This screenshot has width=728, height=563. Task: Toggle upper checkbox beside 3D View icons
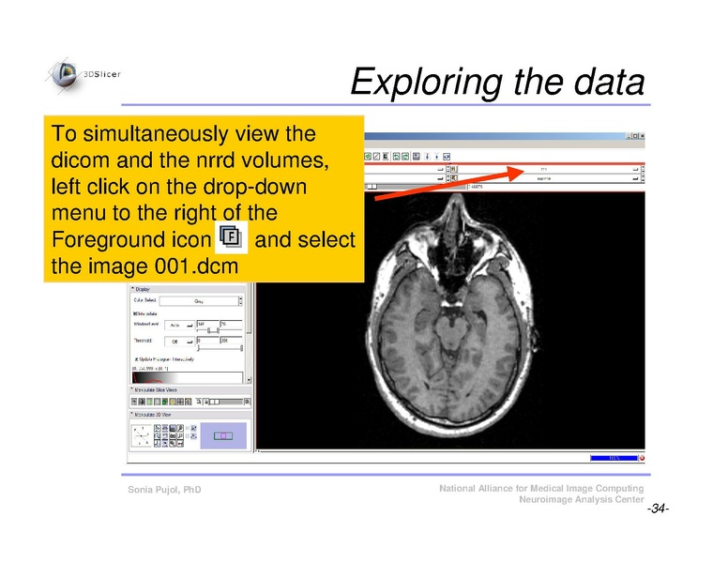(188, 428)
